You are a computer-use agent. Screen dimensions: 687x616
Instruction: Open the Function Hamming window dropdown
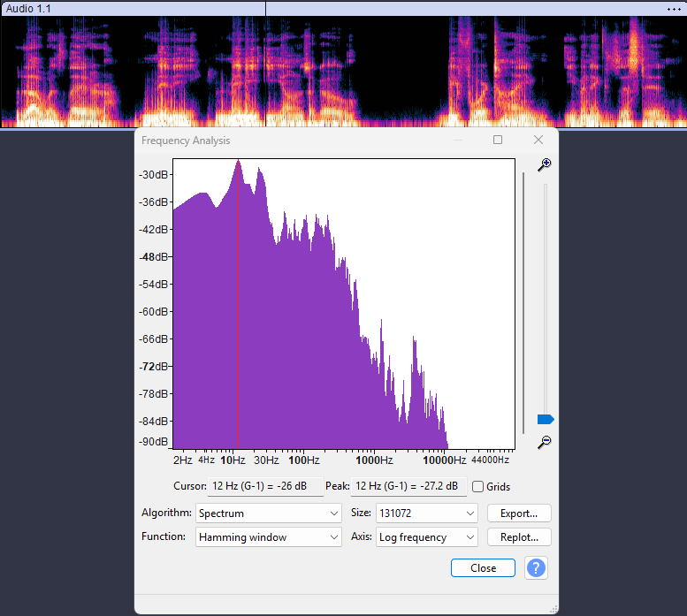(x=268, y=537)
